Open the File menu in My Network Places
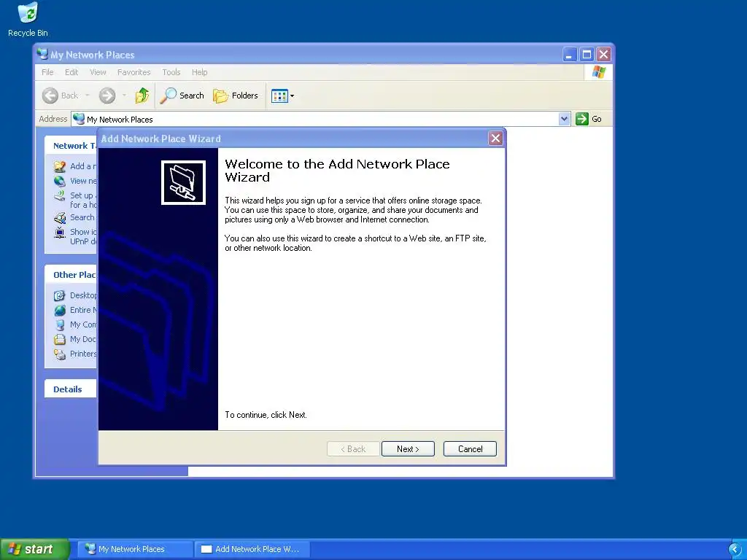Viewport: 747px width, 560px height. [47, 72]
